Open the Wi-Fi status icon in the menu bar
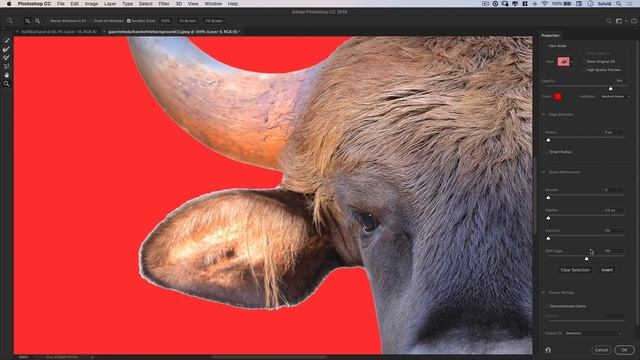Screen dimensions: 640x360 [544, 4]
